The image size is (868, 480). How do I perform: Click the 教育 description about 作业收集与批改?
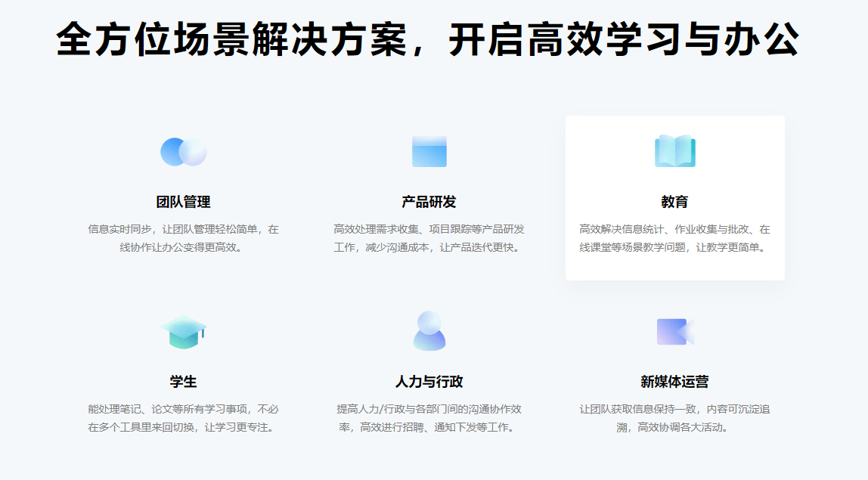(x=674, y=238)
